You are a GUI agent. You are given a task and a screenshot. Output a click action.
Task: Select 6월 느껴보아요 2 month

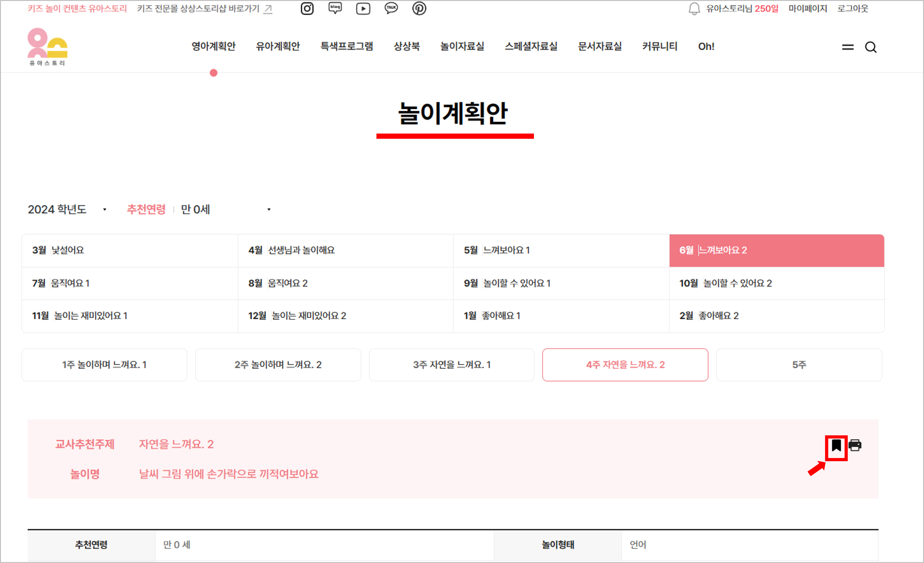click(x=777, y=250)
